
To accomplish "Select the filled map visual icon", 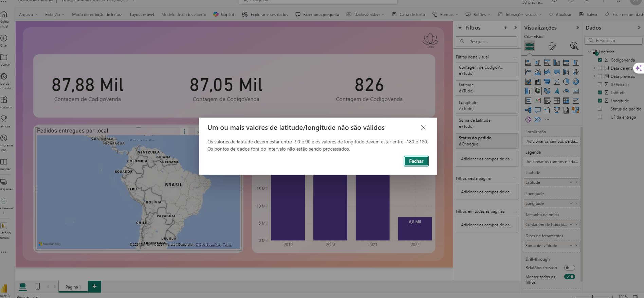I will 547,91.
